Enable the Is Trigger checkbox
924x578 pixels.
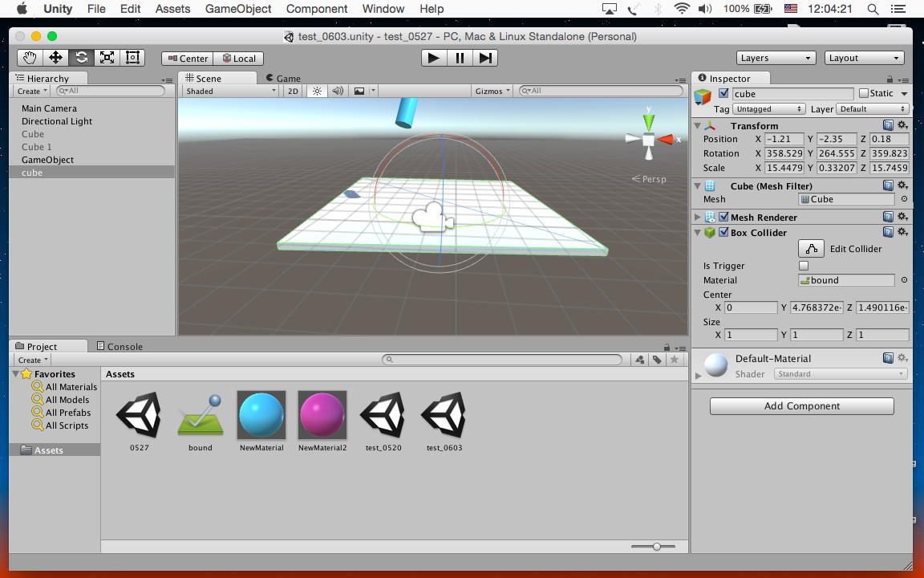[x=804, y=266]
